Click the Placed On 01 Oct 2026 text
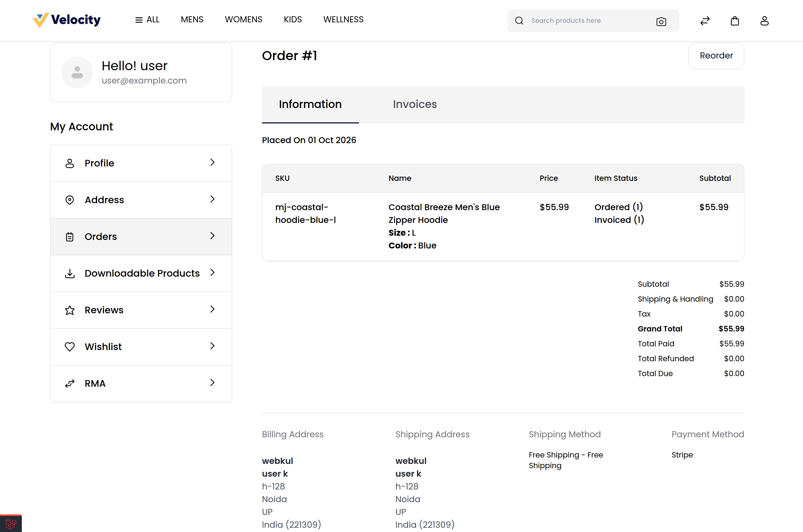The image size is (803, 532). 309,140
